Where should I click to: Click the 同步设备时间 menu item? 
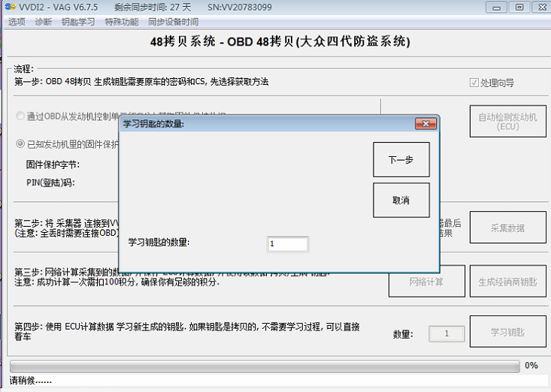pos(174,22)
